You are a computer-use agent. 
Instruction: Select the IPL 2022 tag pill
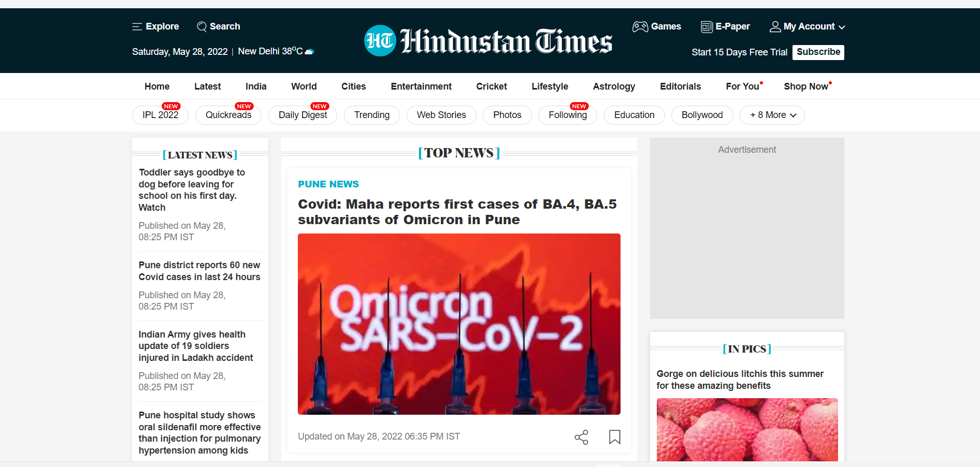pos(160,115)
